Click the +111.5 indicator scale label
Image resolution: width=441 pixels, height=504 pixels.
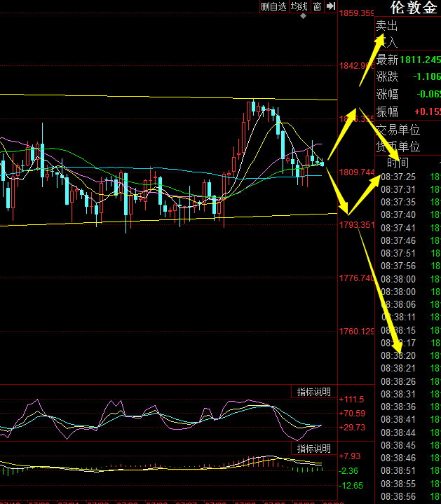coord(351,400)
